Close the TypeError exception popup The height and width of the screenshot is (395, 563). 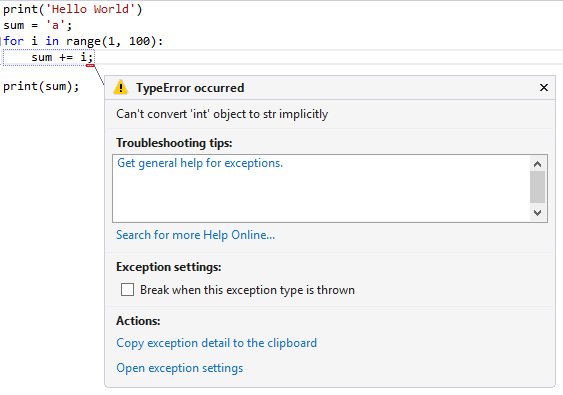coord(544,87)
